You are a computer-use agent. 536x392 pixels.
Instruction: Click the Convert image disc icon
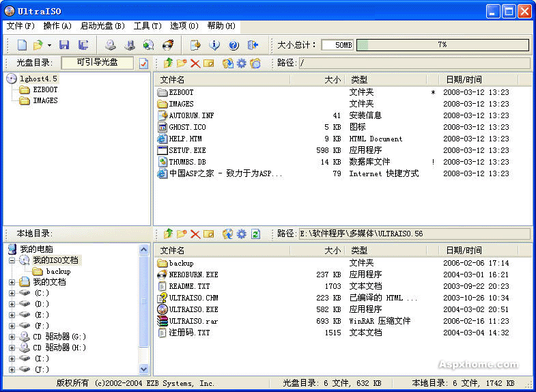pos(148,45)
